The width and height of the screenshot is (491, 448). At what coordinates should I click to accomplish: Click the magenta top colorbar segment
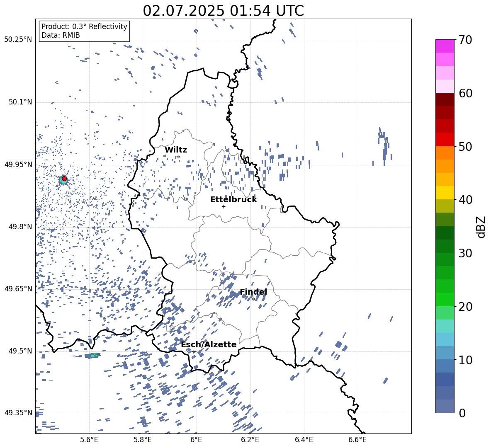pyautogui.click(x=445, y=46)
